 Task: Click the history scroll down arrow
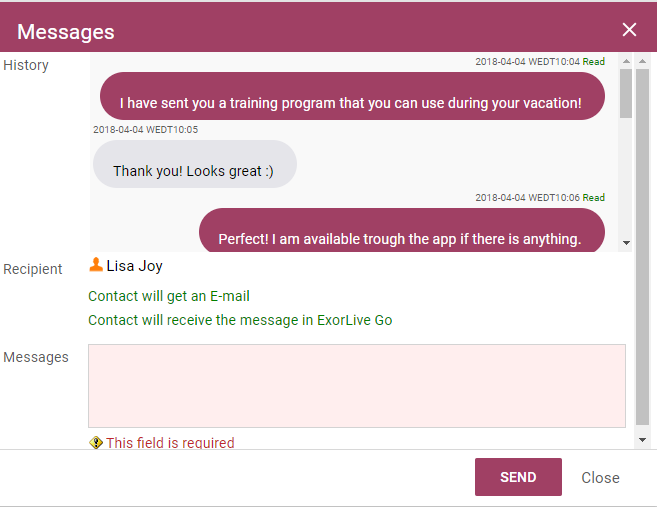(626, 243)
